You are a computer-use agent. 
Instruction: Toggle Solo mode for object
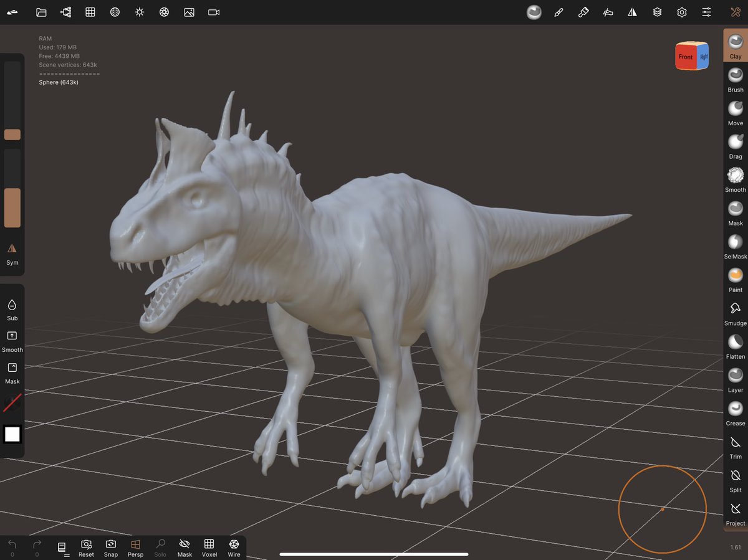tap(160, 548)
